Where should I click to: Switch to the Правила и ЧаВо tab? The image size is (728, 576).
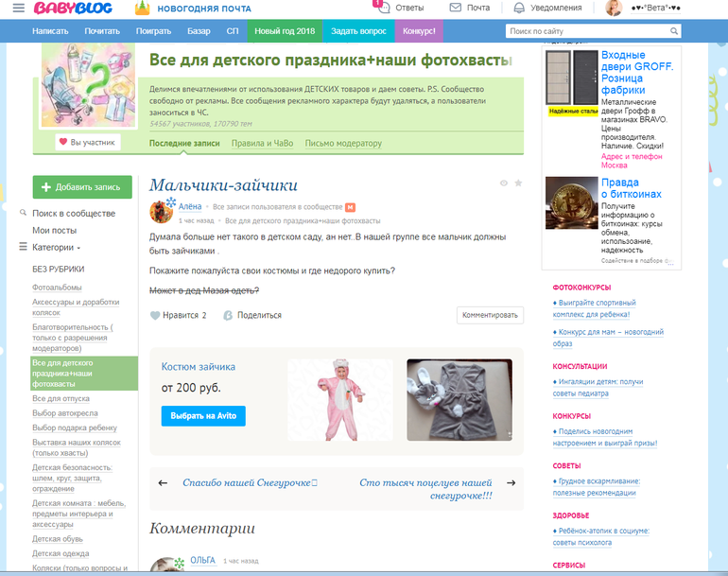[262, 144]
